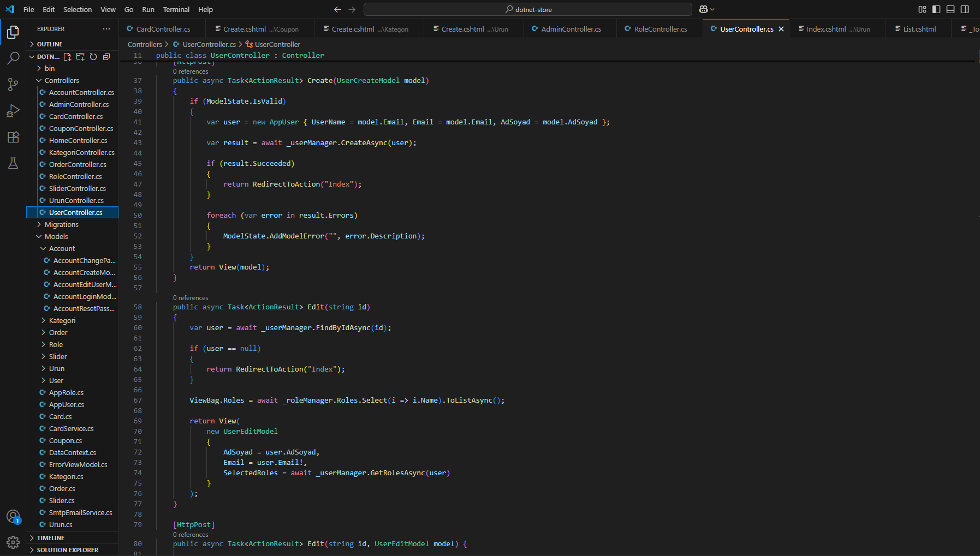Screen dimensions: 980x556
Task: Switch to the RoleController.cs tab
Action: (x=660, y=29)
